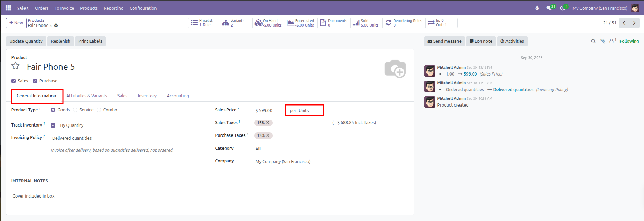Select Service product type
644x221 pixels.
coord(75,110)
